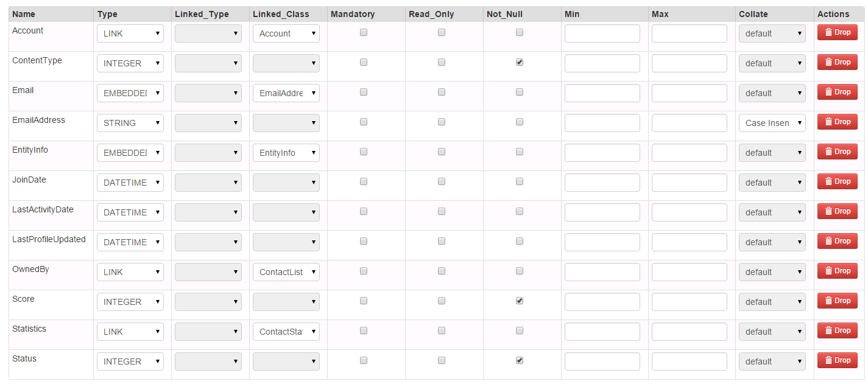Click the Linked_Type column header
Image resolution: width=868 pixels, height=384 pixels.
(202, 14)
